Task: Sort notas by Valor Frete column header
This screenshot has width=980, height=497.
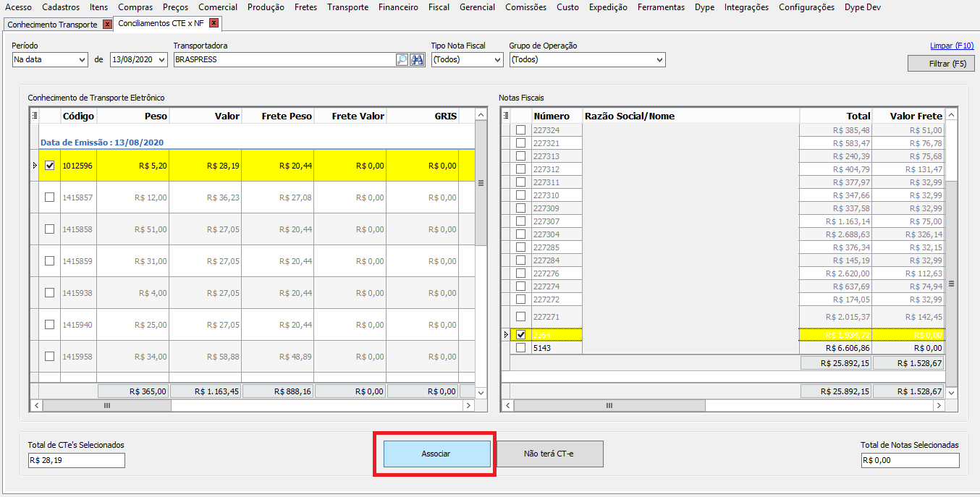Action: click(x=908, y=116)
